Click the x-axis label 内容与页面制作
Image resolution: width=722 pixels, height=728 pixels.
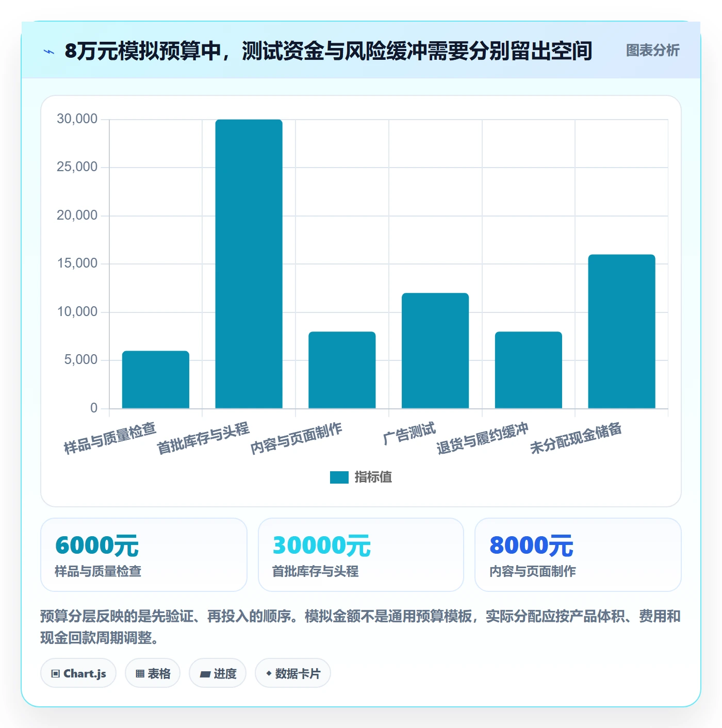297,438
